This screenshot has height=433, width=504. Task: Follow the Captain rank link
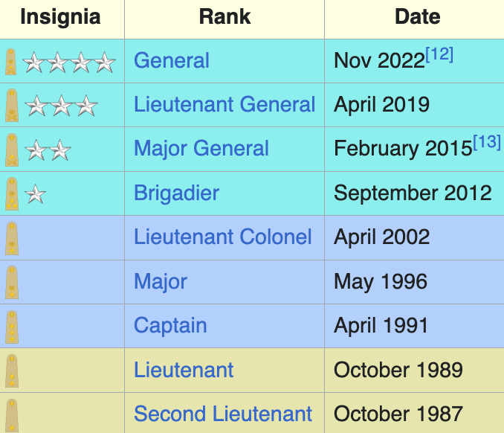coord(170,326)
